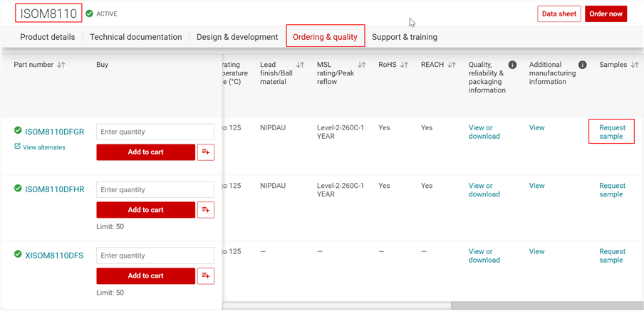
Task: View or download quality info for ISOM8110DFGR
Action: coord(484,132)
